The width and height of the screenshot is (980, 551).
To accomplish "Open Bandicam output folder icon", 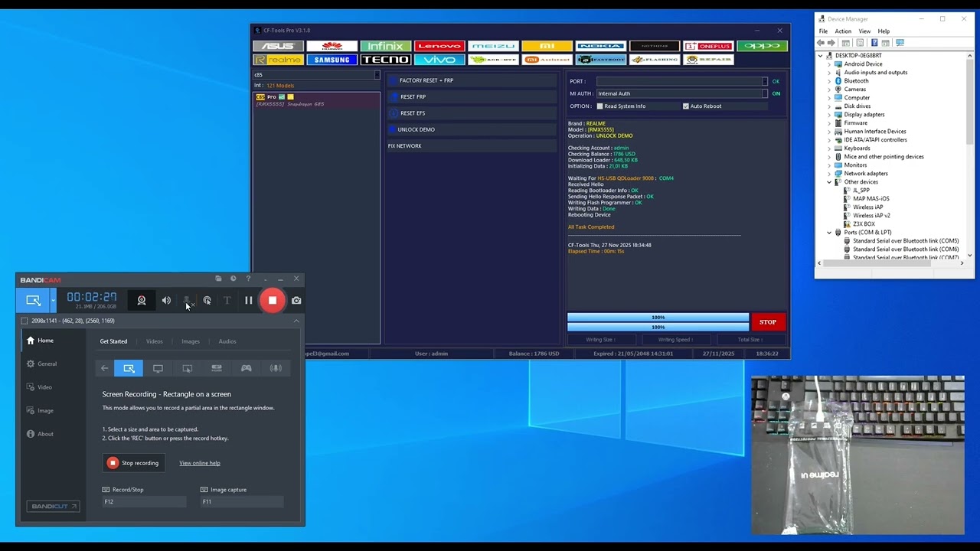I will click(x=218, y=279).
